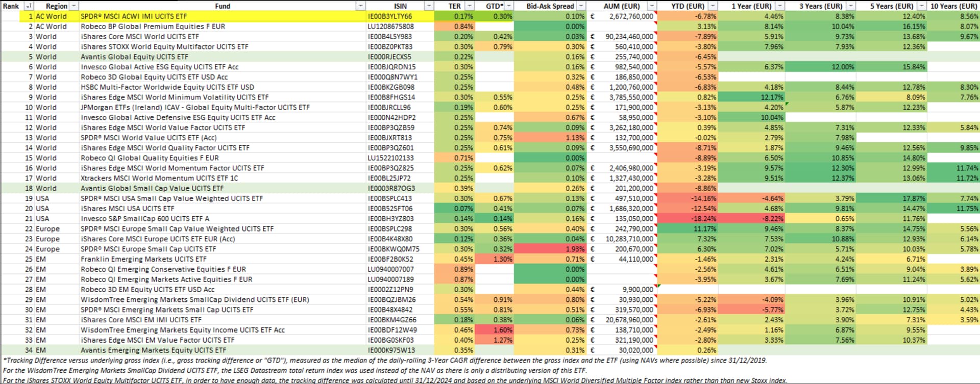Screen dimensions: 980x384
Task: Click the Robeco QI Global Quality Equities F EUR cell
Action: click(x=223, y=158)
